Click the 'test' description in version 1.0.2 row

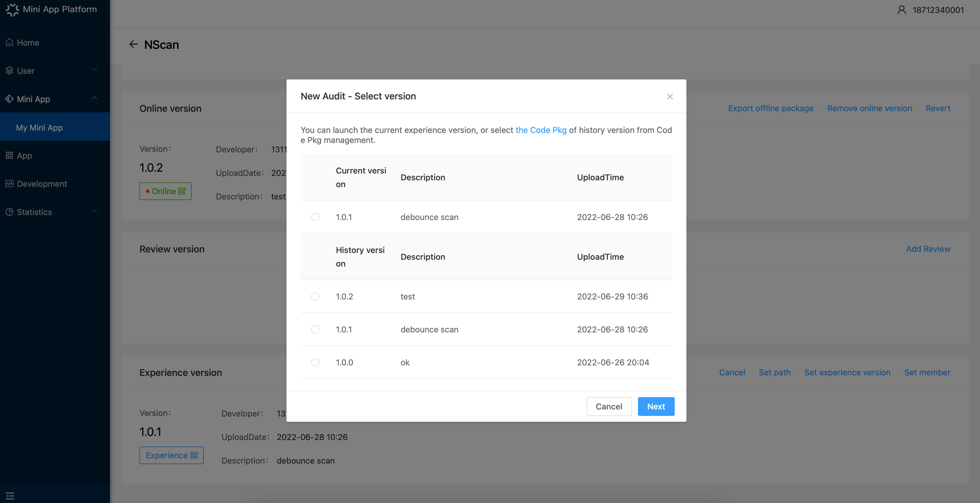(407, 297)
